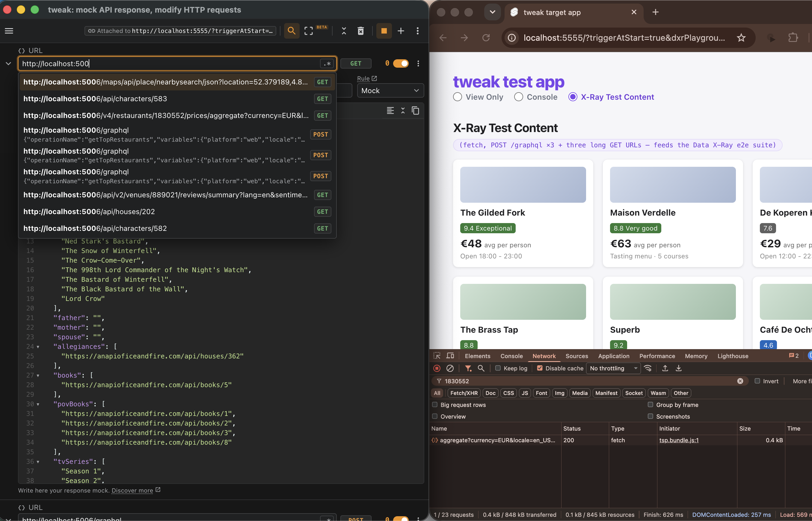This screenshot has width=812, height=521.
Task: Collapse the allegiances array on line 24
Action: [x=38, y=347]
